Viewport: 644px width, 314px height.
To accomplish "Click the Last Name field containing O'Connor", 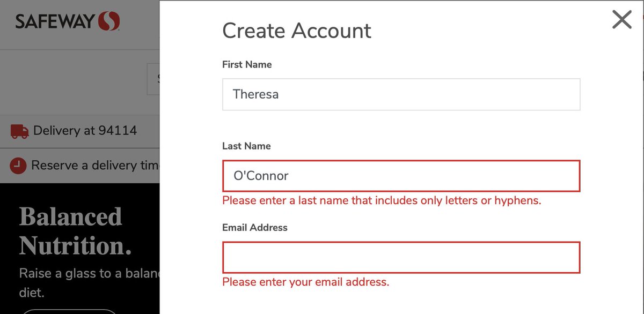I will (401, 176).
